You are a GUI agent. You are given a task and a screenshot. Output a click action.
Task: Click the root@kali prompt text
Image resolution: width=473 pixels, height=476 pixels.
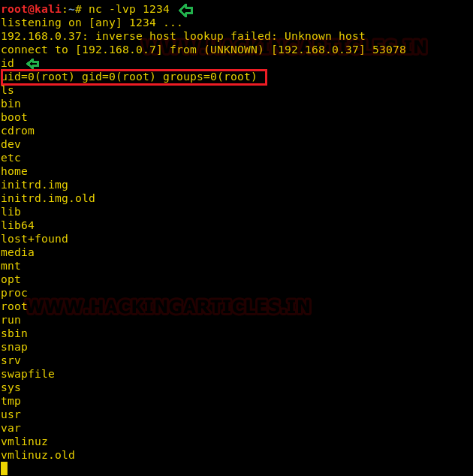click(32, 9)
